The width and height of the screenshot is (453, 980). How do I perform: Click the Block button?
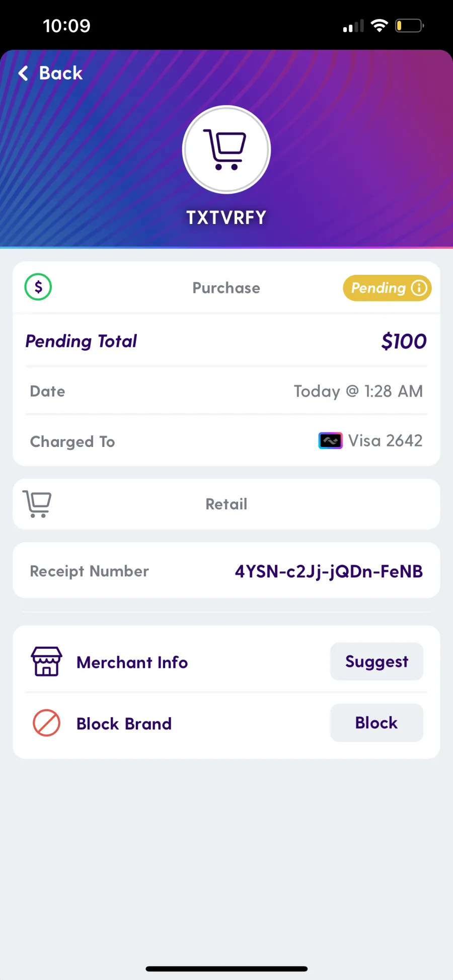376,723
